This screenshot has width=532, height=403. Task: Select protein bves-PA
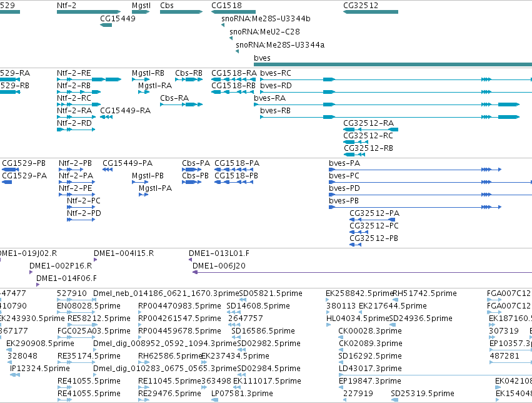(x=415, y=170)
